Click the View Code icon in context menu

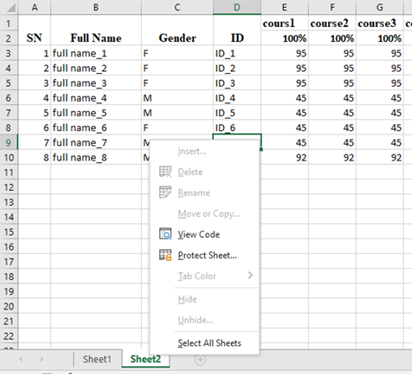point(165,234)
